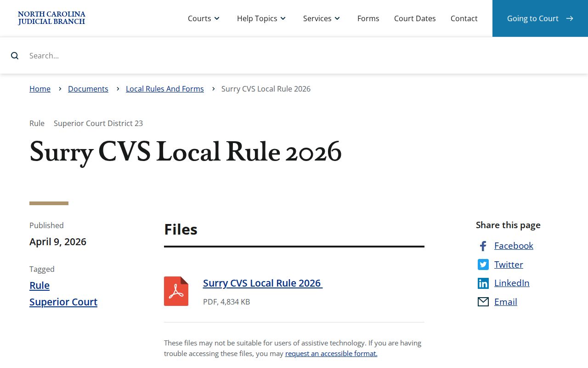Go to Home breadcrumb link
This screenshot has height=368, width=588.
40,89
